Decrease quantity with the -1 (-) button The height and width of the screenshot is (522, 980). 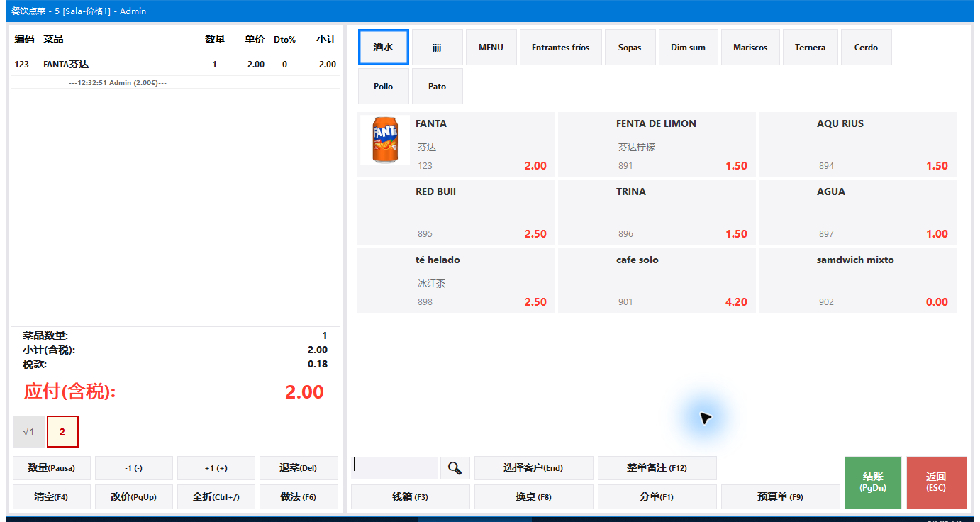point(134,468)
